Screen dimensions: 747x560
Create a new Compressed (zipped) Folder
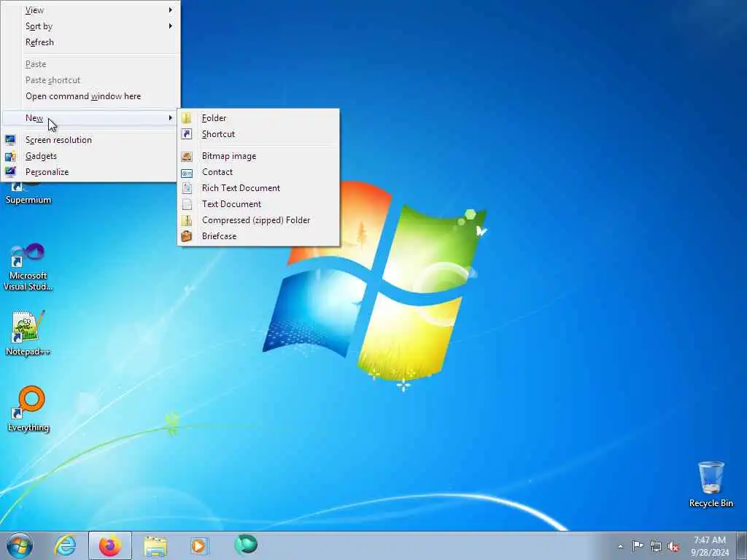[x=258, y=220]
